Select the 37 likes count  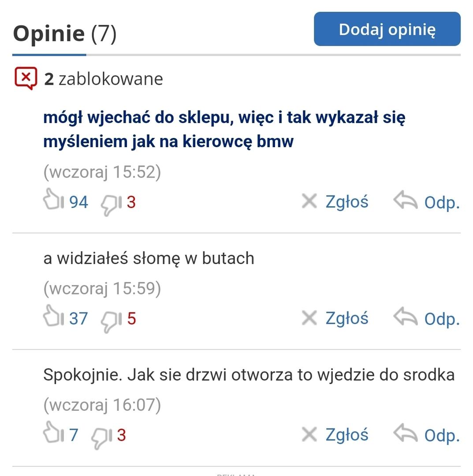tap(78, 319)
